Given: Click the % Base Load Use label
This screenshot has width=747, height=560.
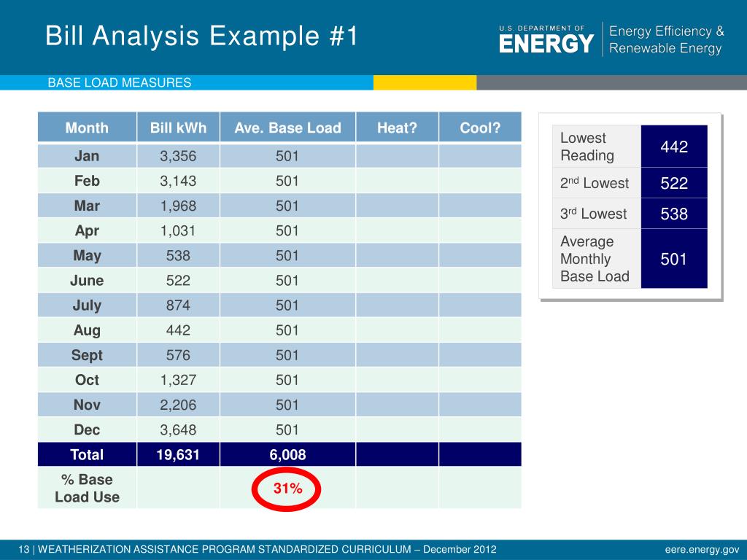Looking at the screenshot, I should coord(87,488).
